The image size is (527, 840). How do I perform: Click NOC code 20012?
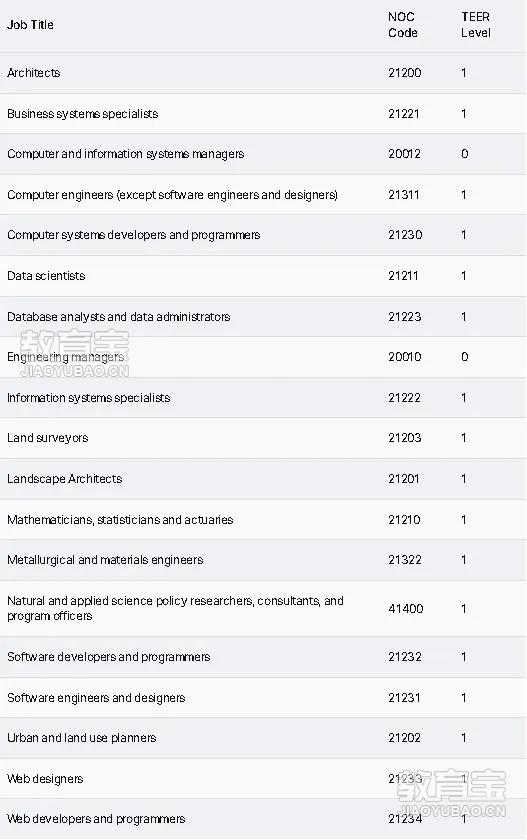click(404, 154)
